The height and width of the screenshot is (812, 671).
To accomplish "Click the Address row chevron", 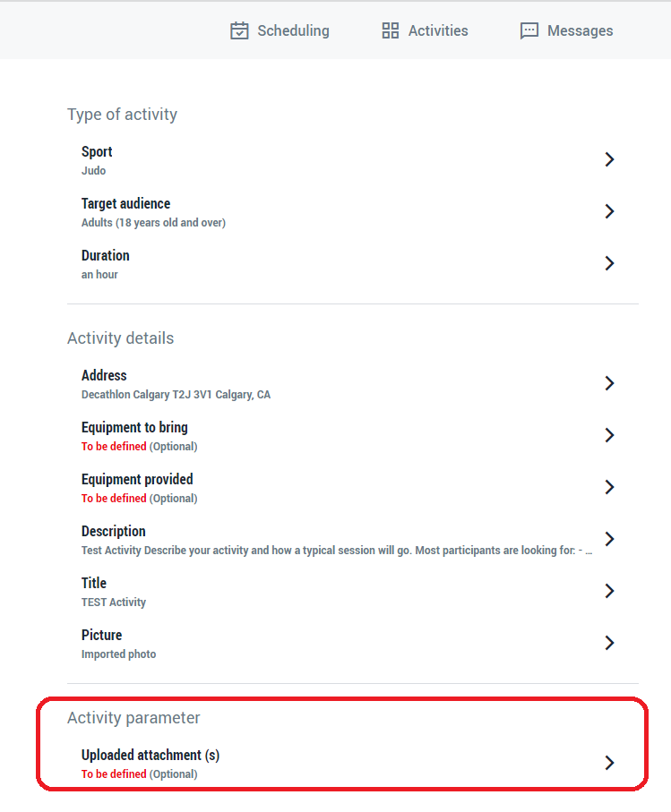I will [609, 383].
